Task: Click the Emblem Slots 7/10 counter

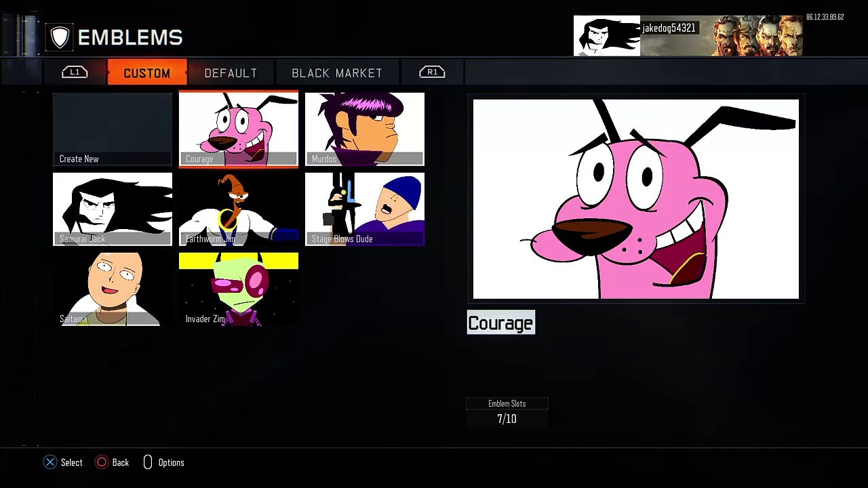Action: tap(507, 412)
